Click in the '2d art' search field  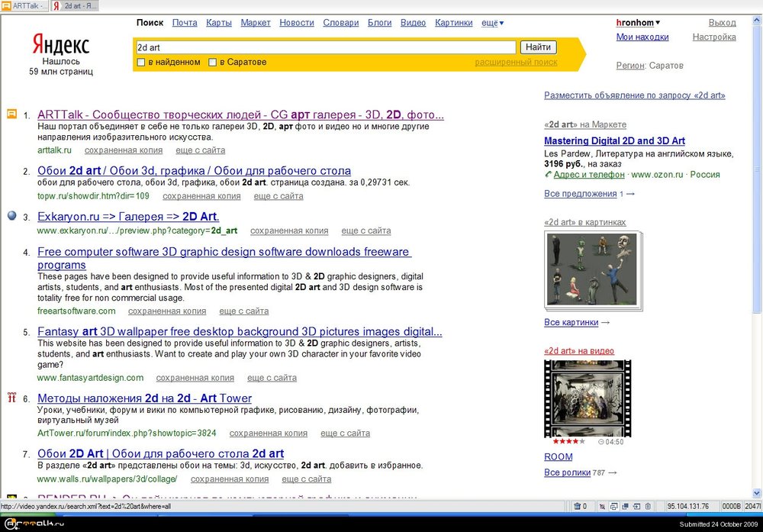pos(325,47)
